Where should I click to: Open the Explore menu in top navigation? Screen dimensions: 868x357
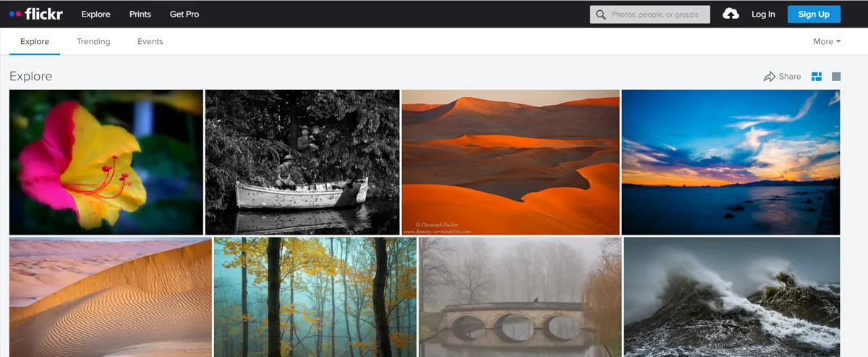[x=95, y=14]
